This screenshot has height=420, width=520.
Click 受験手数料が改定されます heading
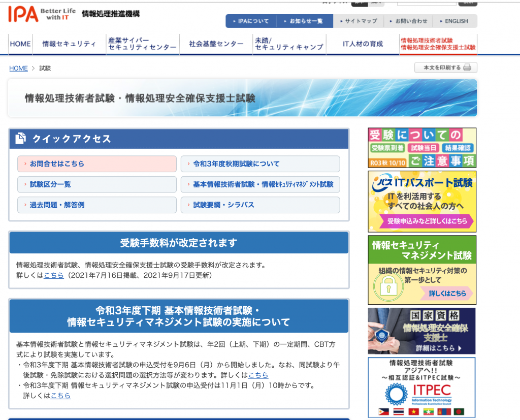(x=179, y=243)
